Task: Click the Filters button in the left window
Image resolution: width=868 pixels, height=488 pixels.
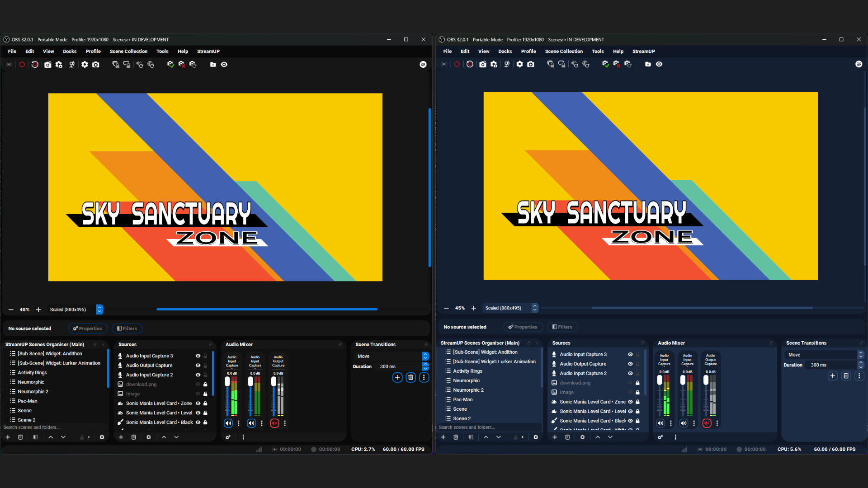Action: 127,328
